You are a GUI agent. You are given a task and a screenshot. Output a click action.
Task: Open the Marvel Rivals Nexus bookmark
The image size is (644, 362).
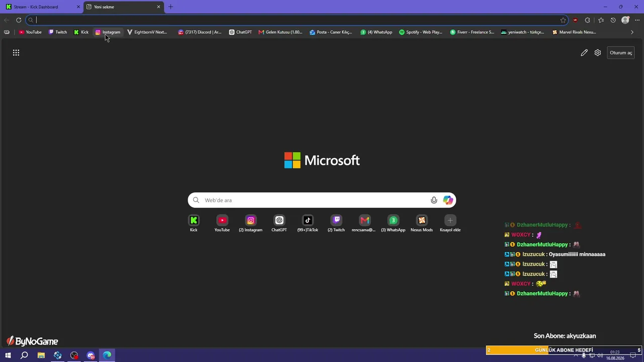574,32
